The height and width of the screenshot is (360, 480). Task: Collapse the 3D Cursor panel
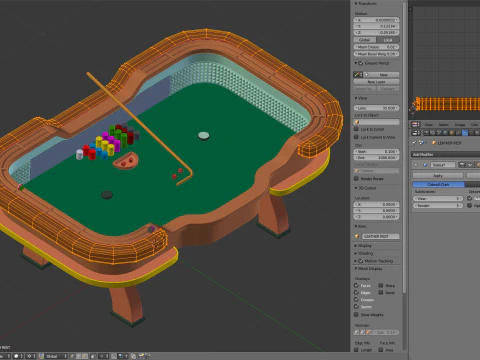[356, 188]
